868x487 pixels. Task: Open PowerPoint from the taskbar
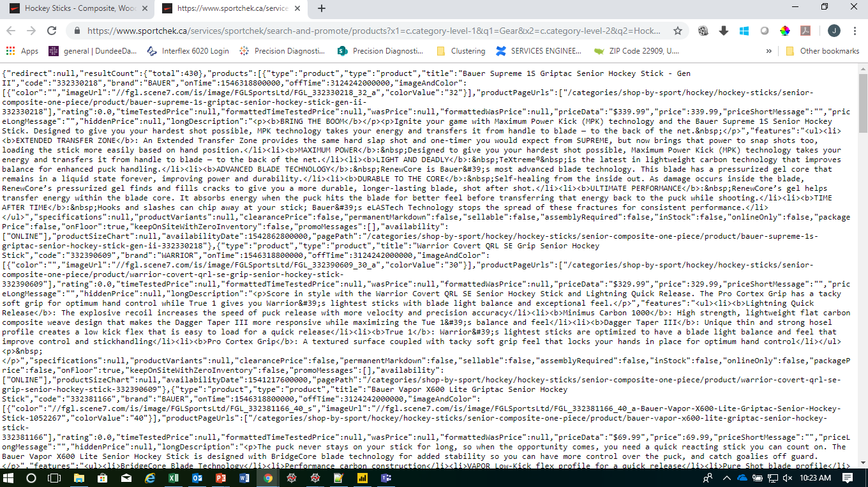(221, 477)
